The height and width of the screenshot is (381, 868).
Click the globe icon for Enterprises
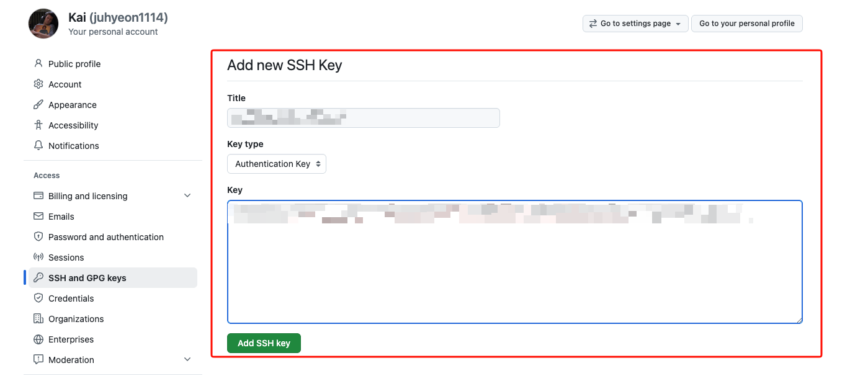pyautogui.click(x=38, y=339)
